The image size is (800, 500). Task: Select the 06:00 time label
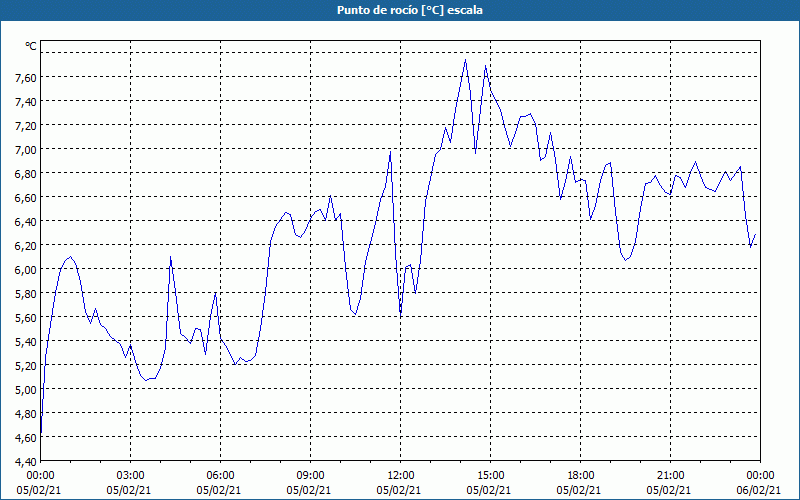[220, 476]
